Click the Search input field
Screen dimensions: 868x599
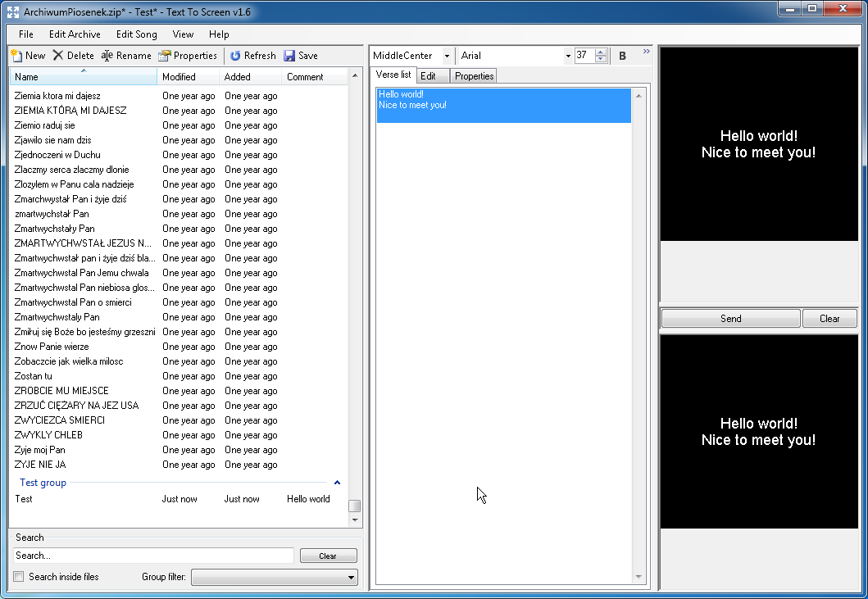click(x=152, y=555)
